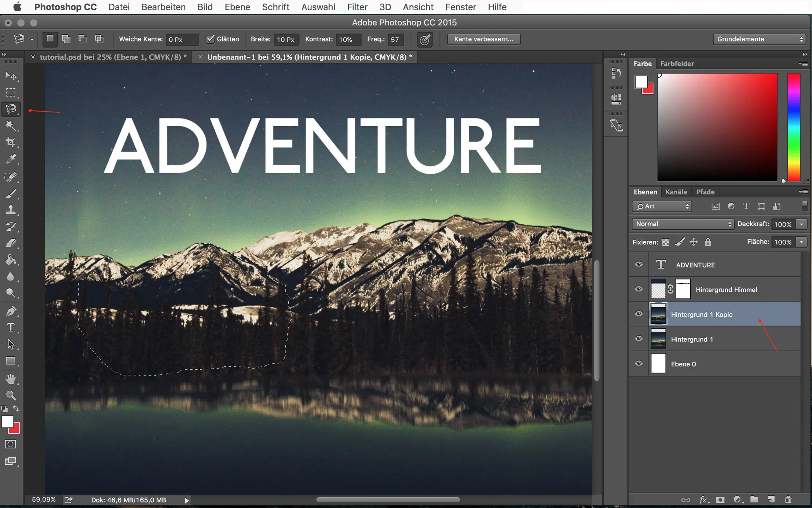Select the horizontal Type tool
The width and height of the screenshot is (812, 508).
11,327
